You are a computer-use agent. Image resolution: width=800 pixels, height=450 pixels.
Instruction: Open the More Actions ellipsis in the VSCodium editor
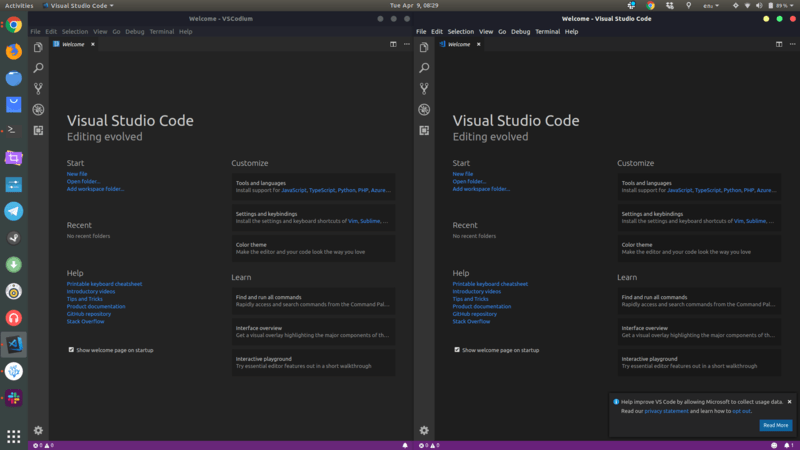click(x=405, y=44)
